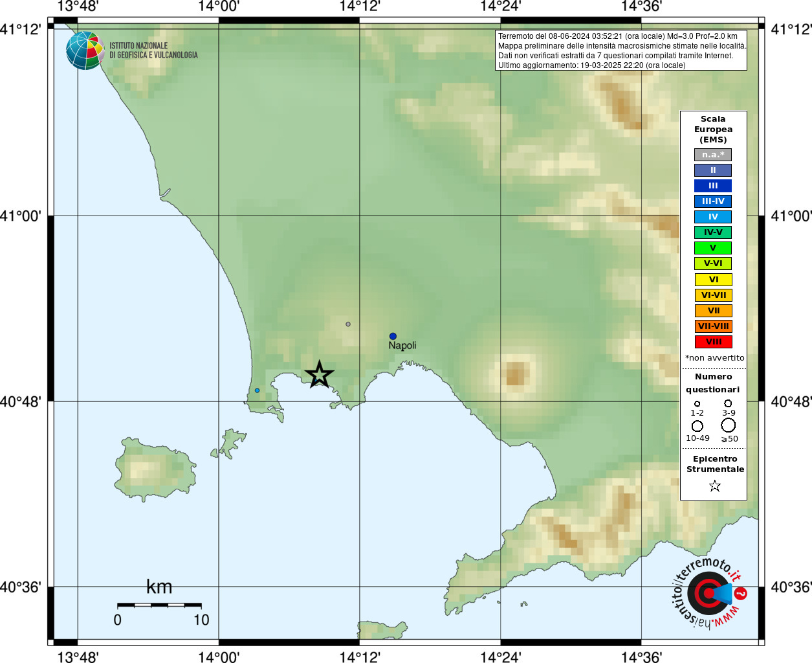Image resolution: width=812 pixels, height=663 pixels.
Task: Click the III-IV legend swatch
Action: pos(713,201)
